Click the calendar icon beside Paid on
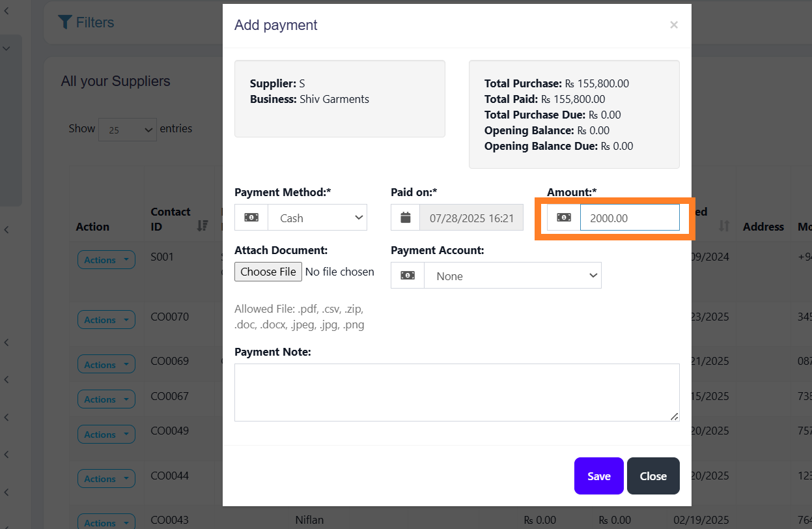 tap(406, 218)
